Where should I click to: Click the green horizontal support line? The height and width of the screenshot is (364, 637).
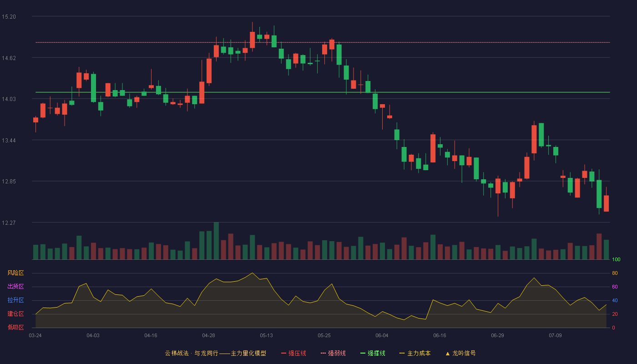pos(323,92)
